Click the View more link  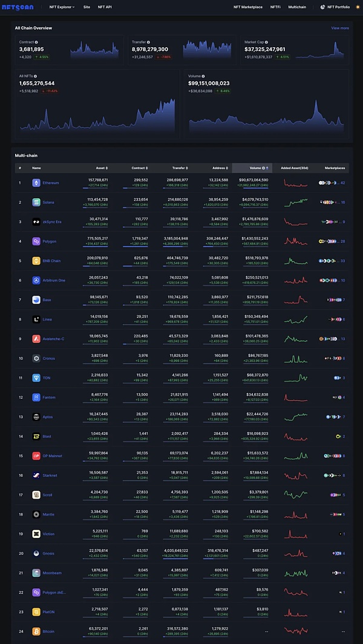pyautogui.click(x=339, y=28)
